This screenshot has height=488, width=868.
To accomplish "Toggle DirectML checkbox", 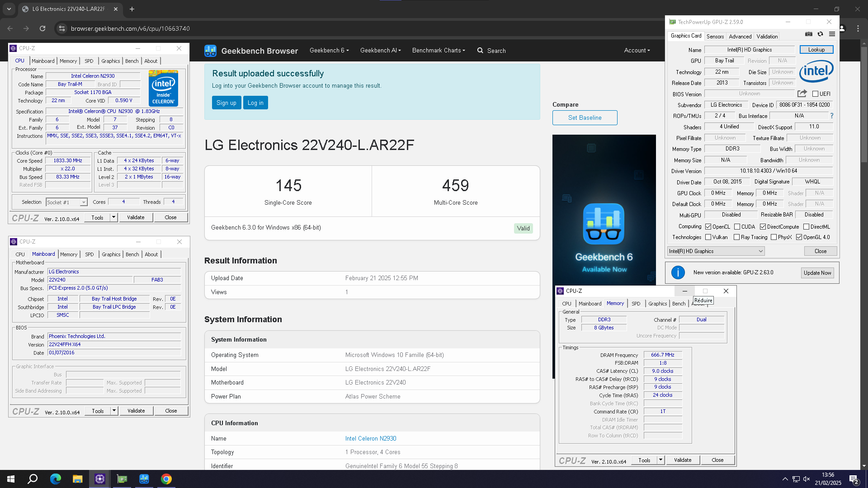I will pyautogui.click(x=806, y=227).
